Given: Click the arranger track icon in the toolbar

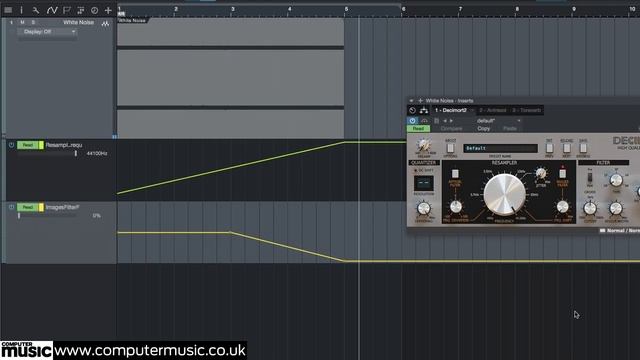Looking at the screenshot, I should pos(80,10).
